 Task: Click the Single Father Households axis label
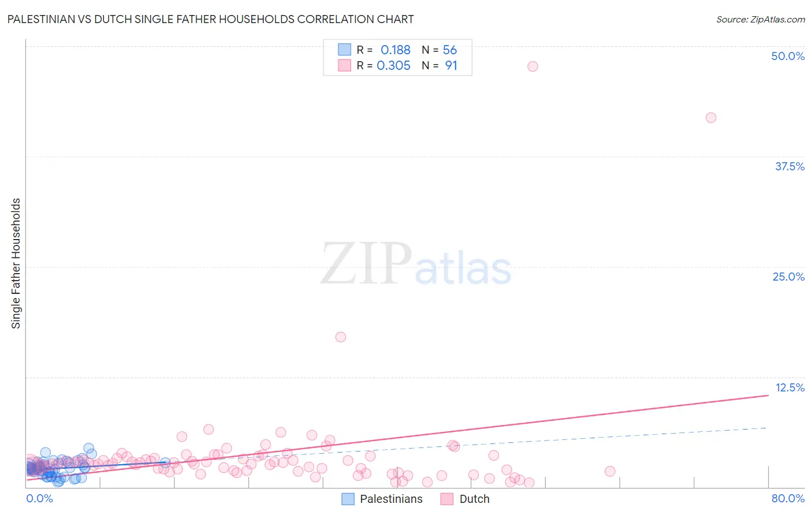coord(16,263)
